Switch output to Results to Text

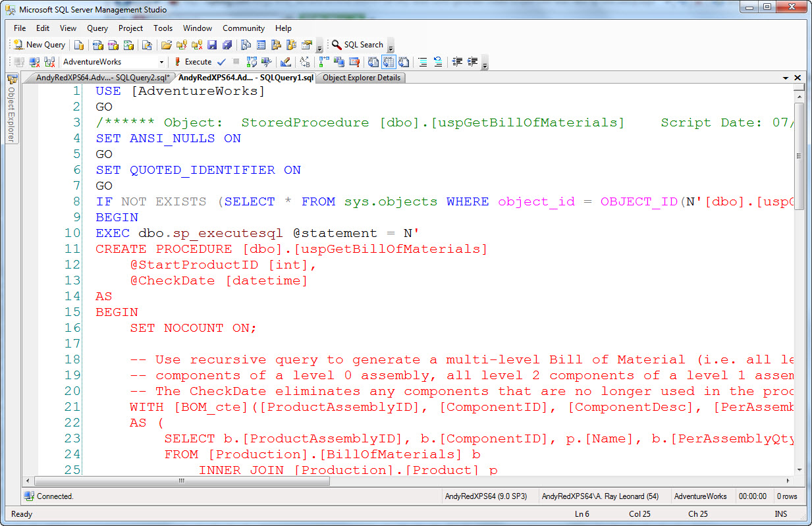(x=373, y=62)
